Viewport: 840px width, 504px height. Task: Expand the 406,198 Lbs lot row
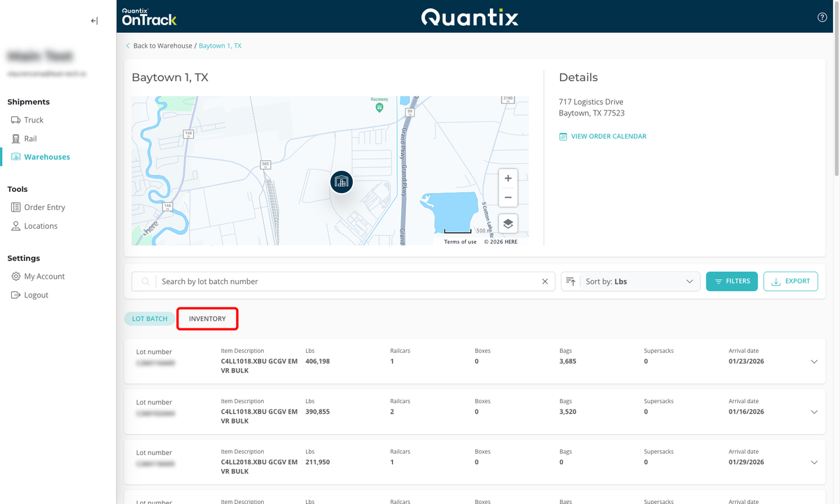(x=813, y=362)
